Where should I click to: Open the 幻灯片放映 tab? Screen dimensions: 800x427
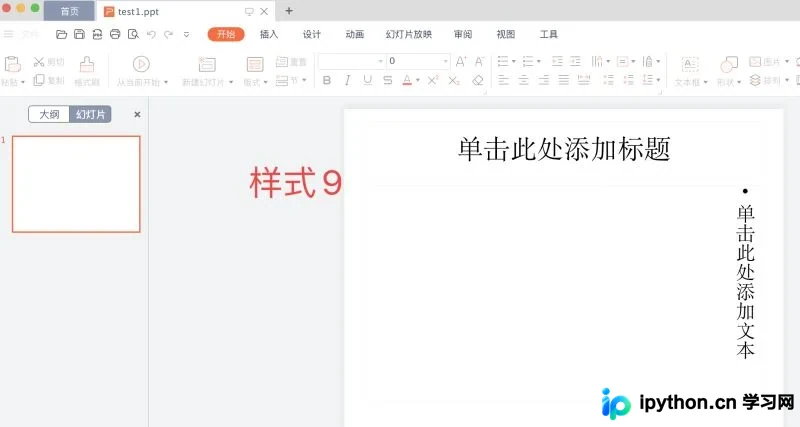click(x=409, y=34)
